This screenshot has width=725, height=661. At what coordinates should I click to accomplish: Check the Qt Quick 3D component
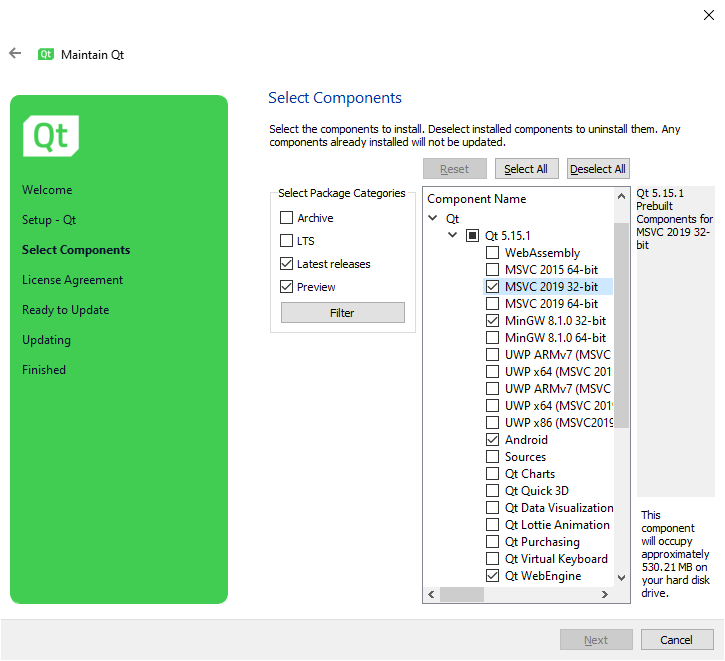point(492,491)
